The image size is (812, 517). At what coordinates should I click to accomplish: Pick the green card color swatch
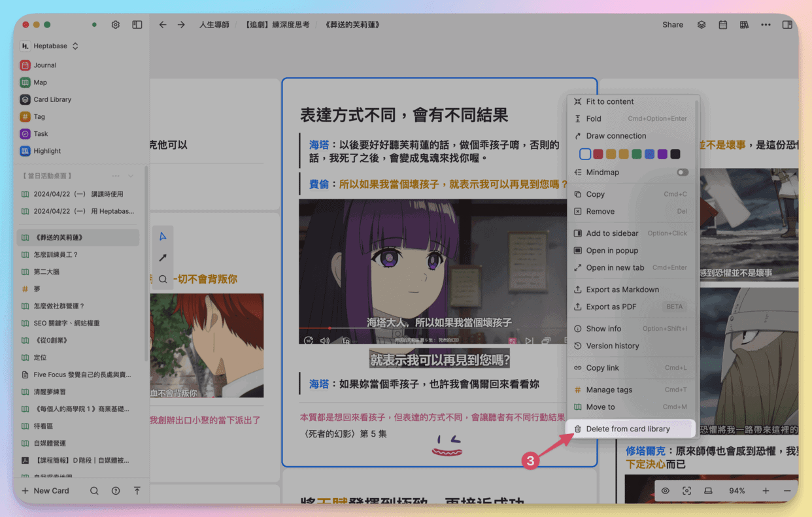(637, 154)
